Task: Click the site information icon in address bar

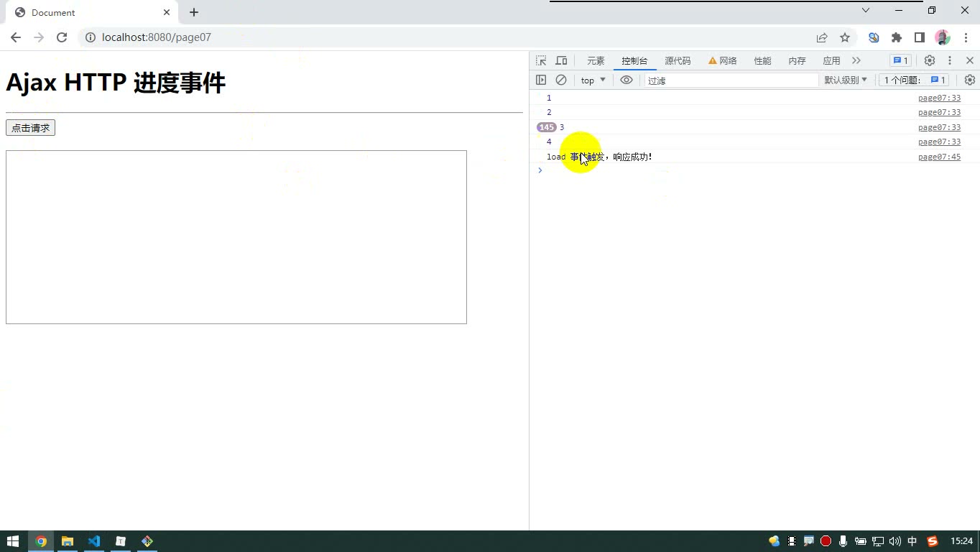Action: click(x=91, y=37)
